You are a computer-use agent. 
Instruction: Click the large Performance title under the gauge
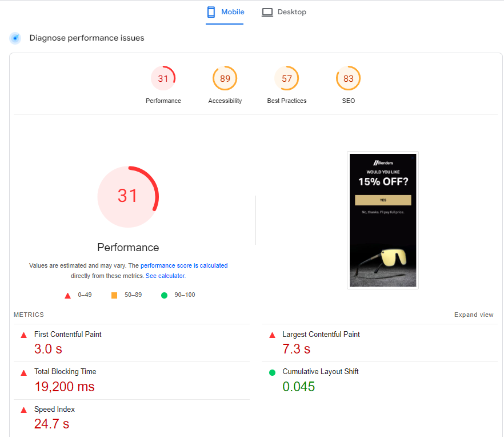coord(128,248)
